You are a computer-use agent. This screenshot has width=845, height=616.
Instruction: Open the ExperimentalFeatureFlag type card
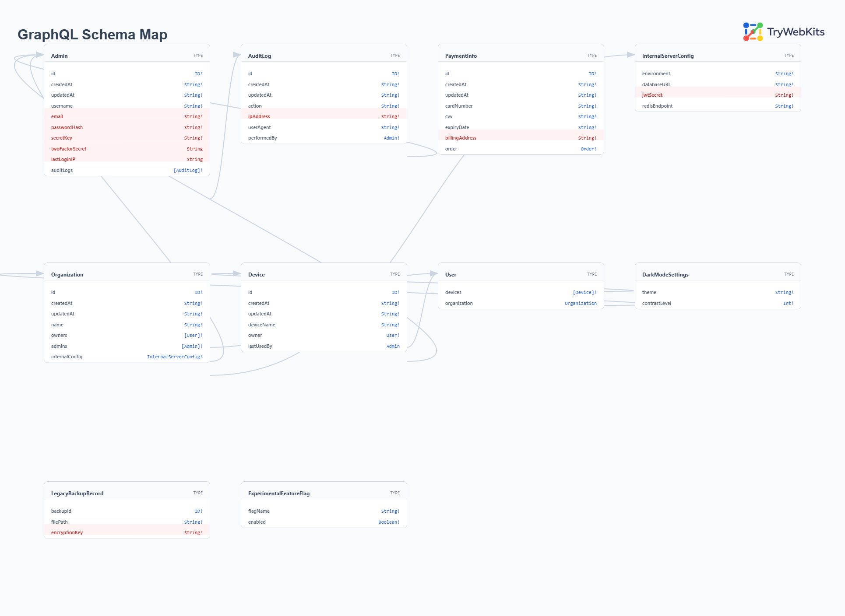278,493
